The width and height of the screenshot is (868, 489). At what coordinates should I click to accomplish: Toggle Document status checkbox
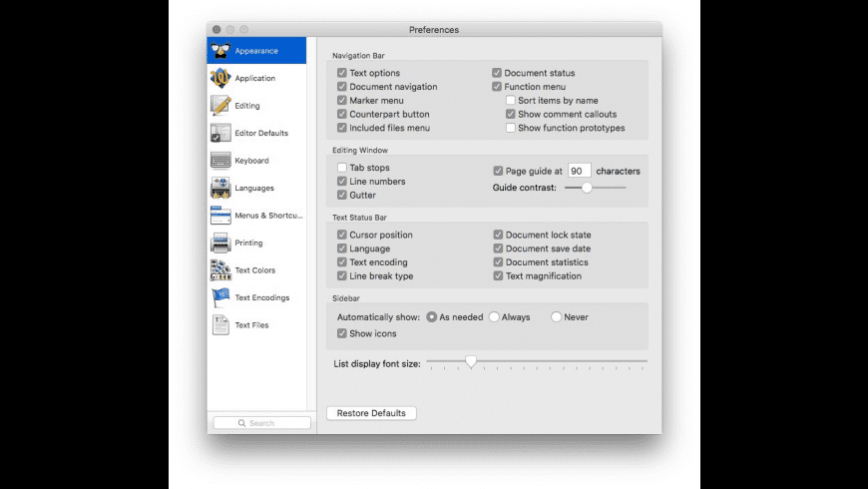point(497,73)
